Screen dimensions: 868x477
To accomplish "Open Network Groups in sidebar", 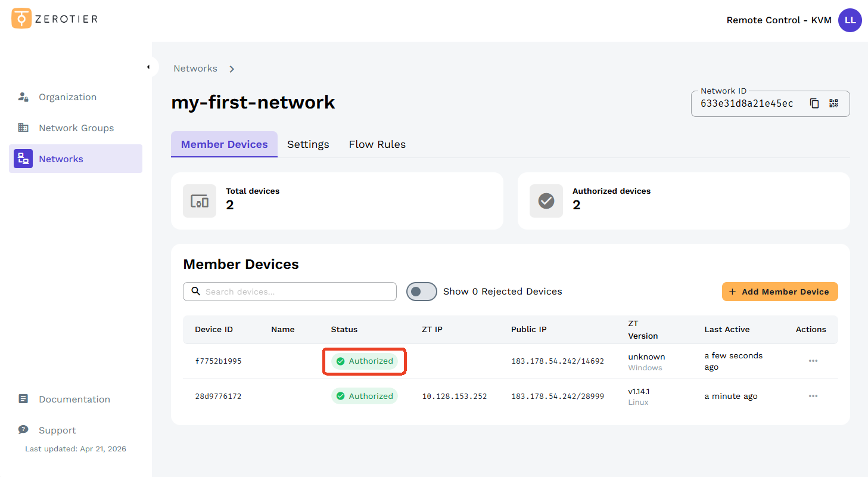I will pyautogui.click(x=76, y=128).
